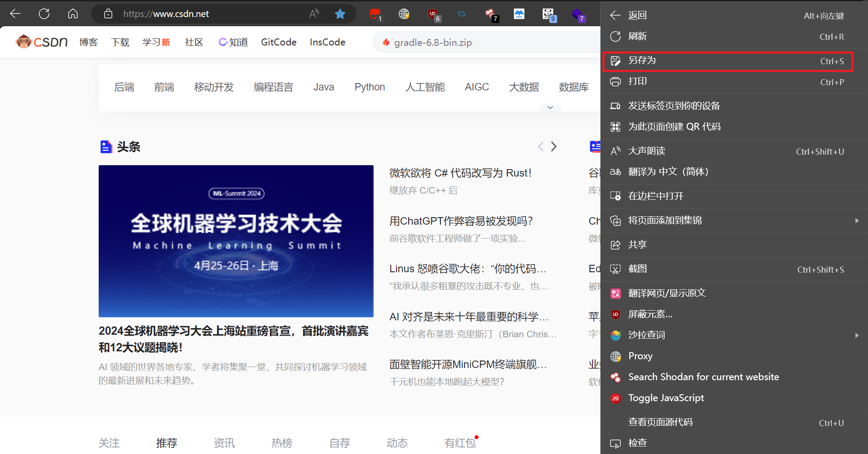This screenshot has width=868, height=454.
Task: Click the headline carousel previous arrow
Action: click(541, 146)
